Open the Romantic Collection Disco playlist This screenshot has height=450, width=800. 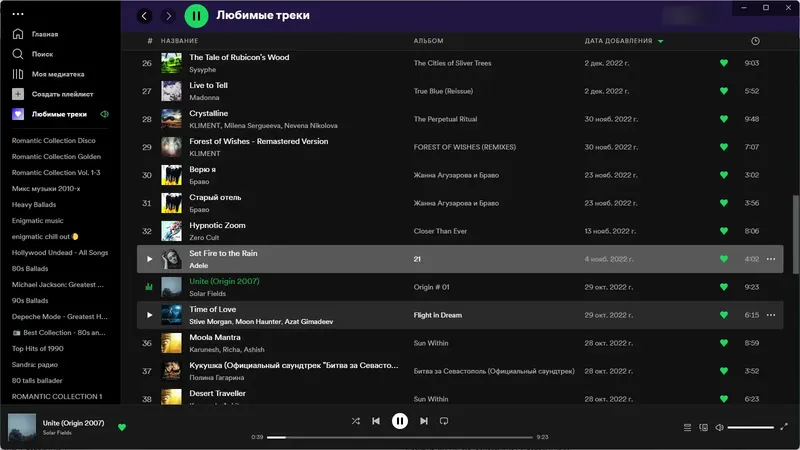[x=54, y=140]
